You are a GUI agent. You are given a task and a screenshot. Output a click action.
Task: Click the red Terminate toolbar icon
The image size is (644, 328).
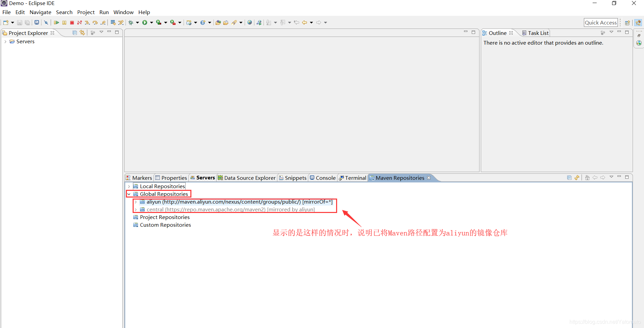point(72,22)
